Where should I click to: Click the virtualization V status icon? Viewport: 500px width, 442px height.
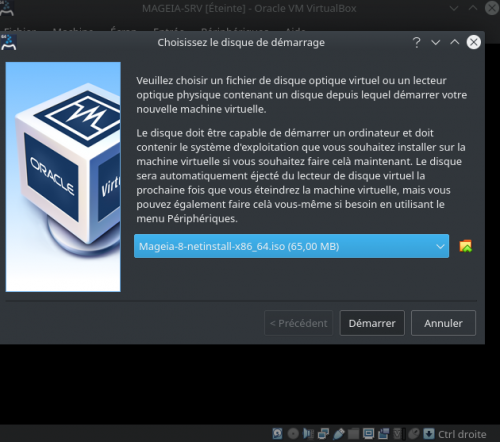[398, 434]
